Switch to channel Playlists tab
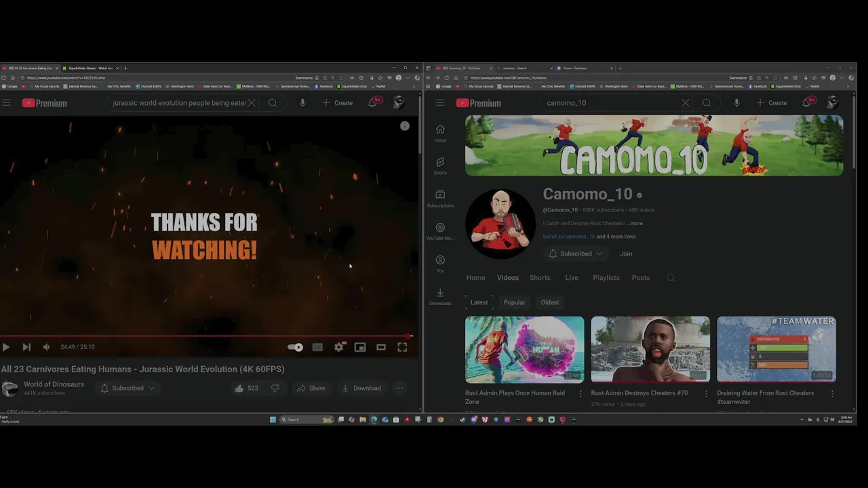868x488 pixels. pyautogui.click(x=606, y=278)
